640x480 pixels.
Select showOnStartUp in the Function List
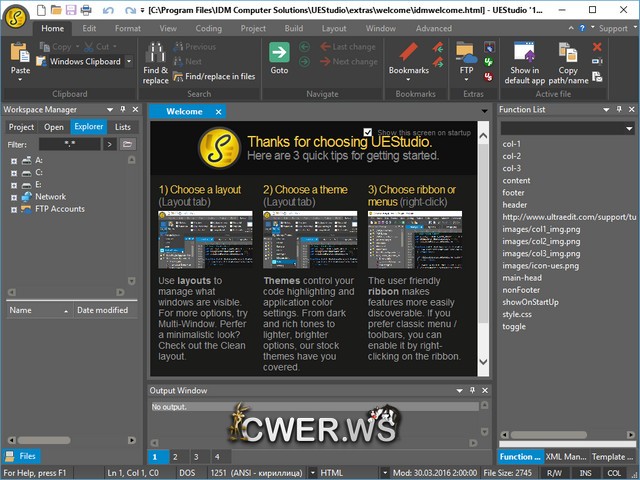531,302
